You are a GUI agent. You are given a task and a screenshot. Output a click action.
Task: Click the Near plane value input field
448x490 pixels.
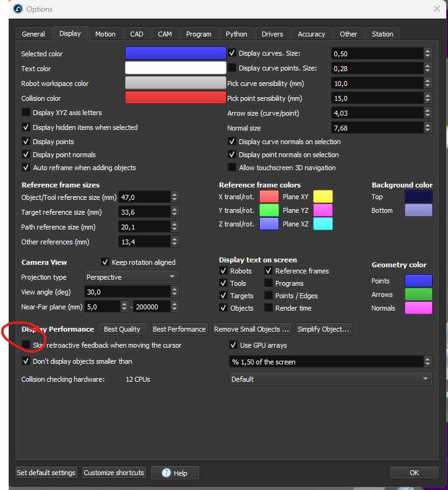(103, 307)
